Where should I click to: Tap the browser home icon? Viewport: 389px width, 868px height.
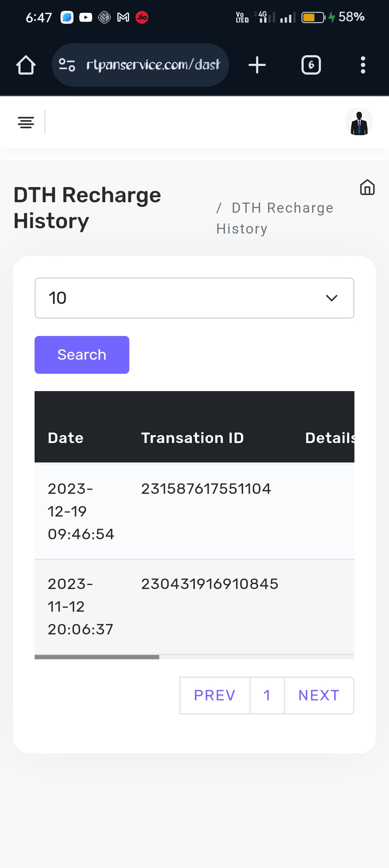26,65
